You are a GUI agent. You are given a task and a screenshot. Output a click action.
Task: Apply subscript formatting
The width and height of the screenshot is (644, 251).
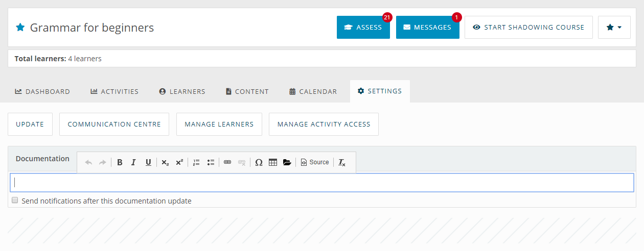(165, 162)
